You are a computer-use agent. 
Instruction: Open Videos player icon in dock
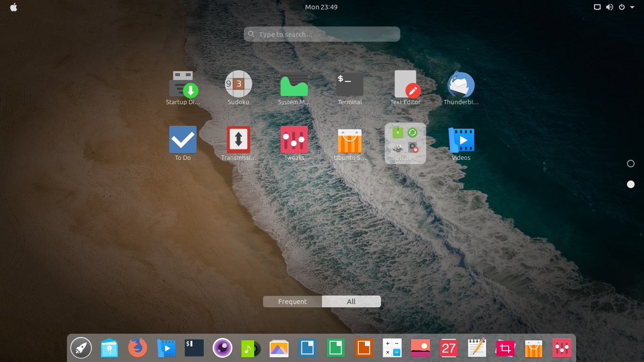point(166,348)
